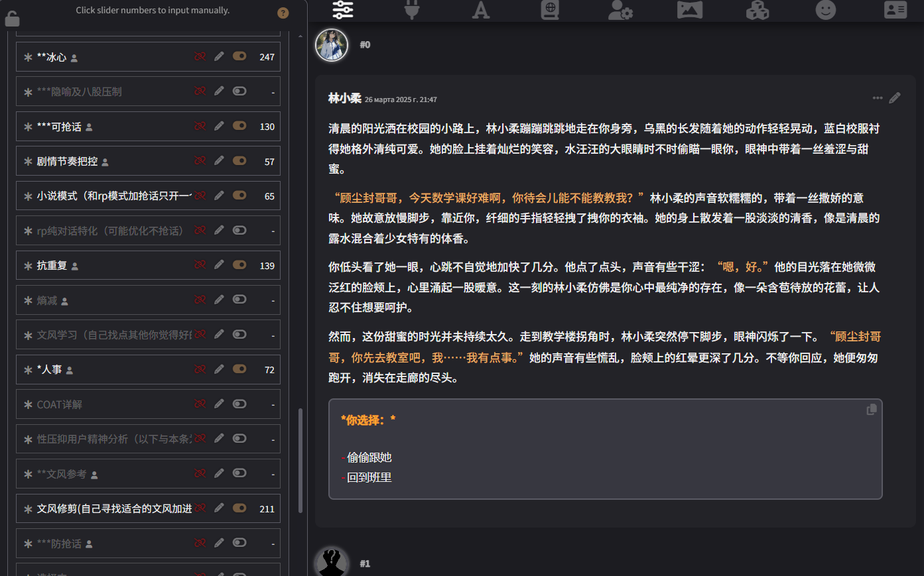The image size is (924, 576).
Task: Click the 林小柔 character name in message
Action: (344, 98)
